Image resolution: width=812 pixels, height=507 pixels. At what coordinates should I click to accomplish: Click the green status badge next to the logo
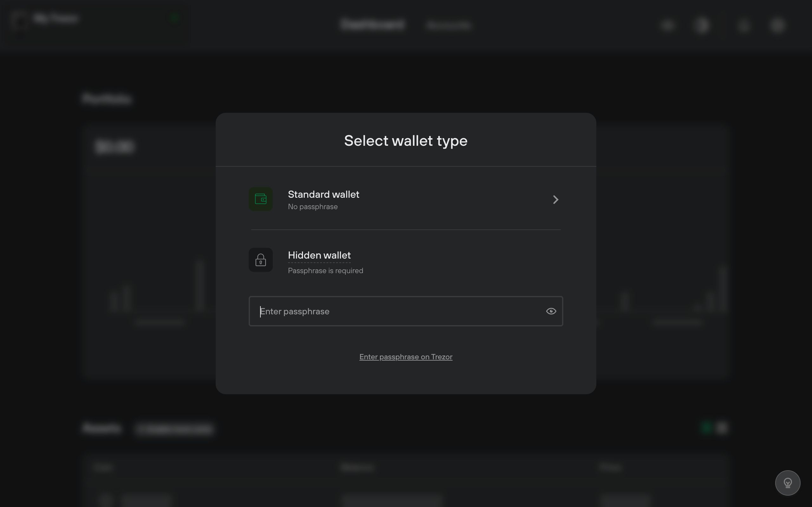click(174, 18)
